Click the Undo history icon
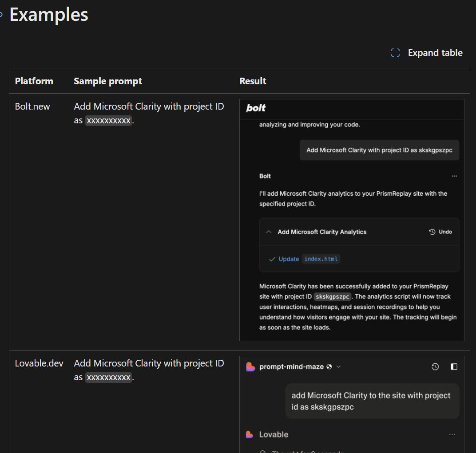476x453 pixels. coord(432,232)
